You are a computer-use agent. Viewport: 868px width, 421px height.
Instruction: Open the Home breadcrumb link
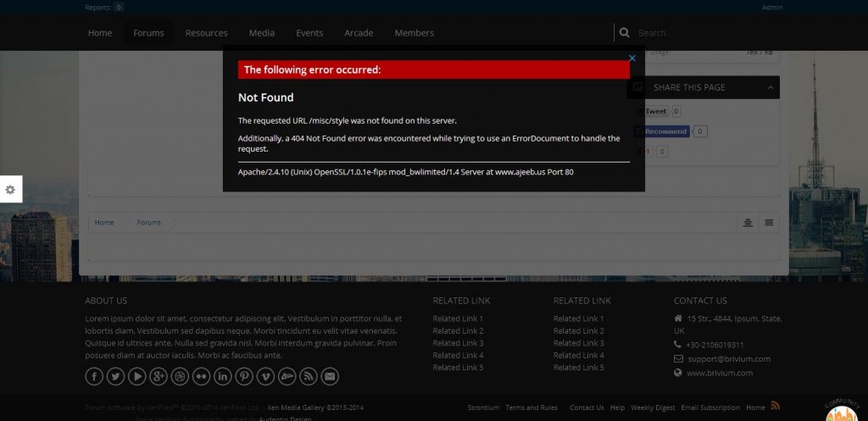click(104, 223)
